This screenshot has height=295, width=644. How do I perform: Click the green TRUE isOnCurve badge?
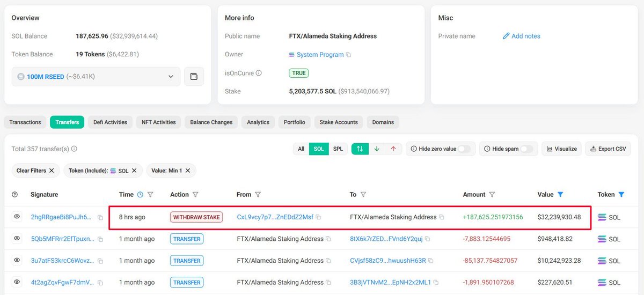coord(299,73)
